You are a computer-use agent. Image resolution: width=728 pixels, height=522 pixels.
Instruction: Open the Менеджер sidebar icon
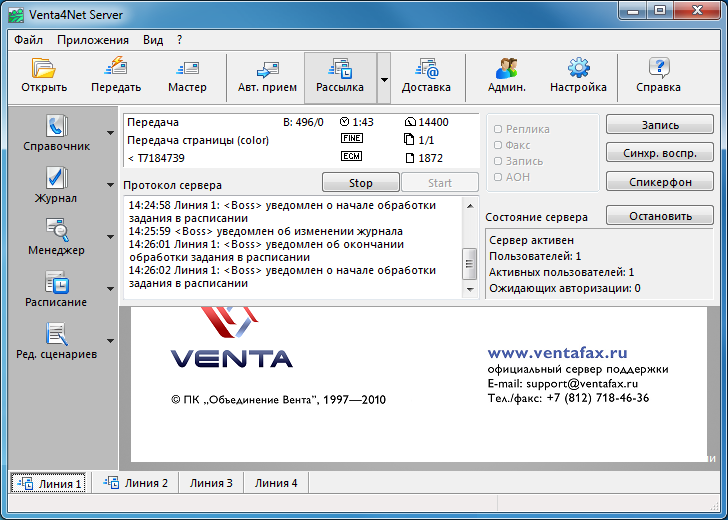pyautogui.click(x=57, y=230)
